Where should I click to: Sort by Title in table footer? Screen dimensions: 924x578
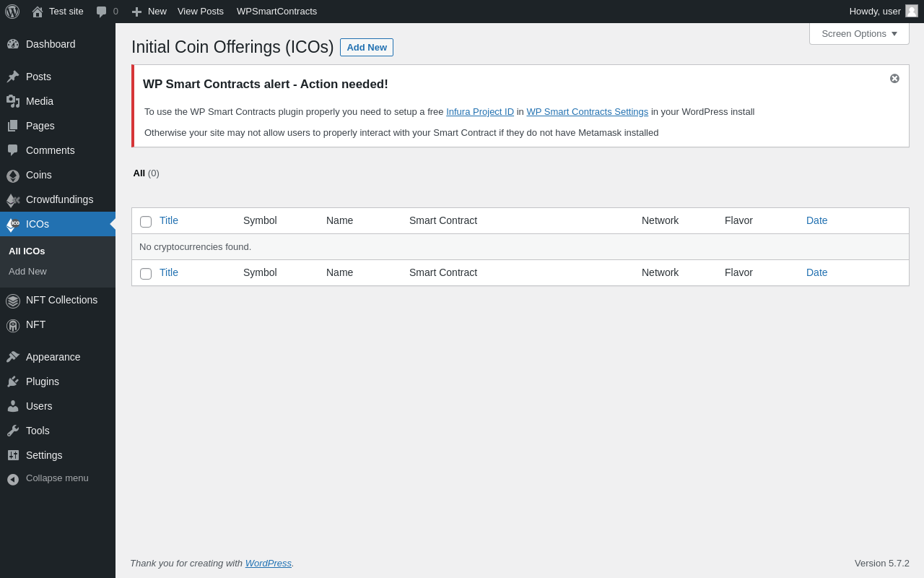click(169, 272)
